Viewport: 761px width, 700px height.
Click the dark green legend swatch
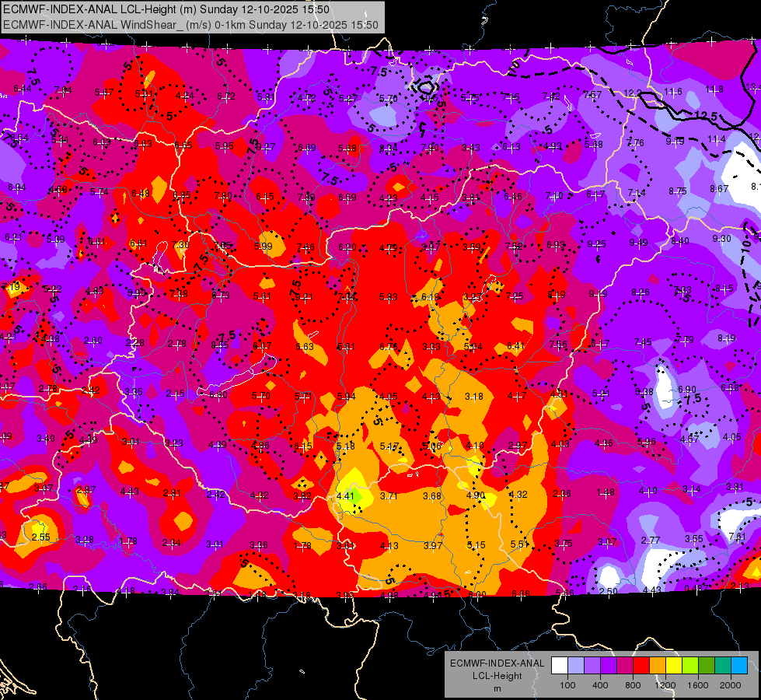click(706, 666)
